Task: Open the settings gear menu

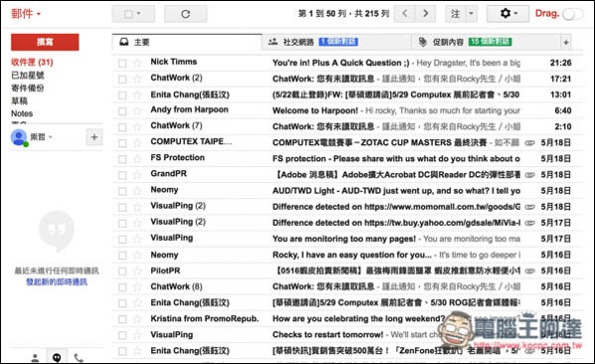Action: (507, 14)
